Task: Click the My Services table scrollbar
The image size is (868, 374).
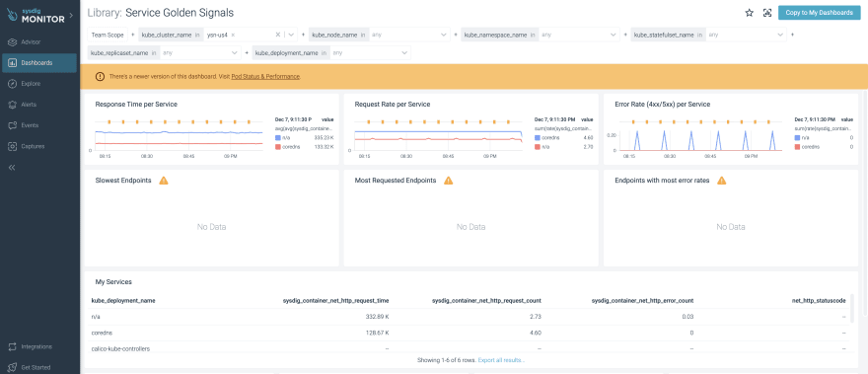Action: tap(852, 308)
